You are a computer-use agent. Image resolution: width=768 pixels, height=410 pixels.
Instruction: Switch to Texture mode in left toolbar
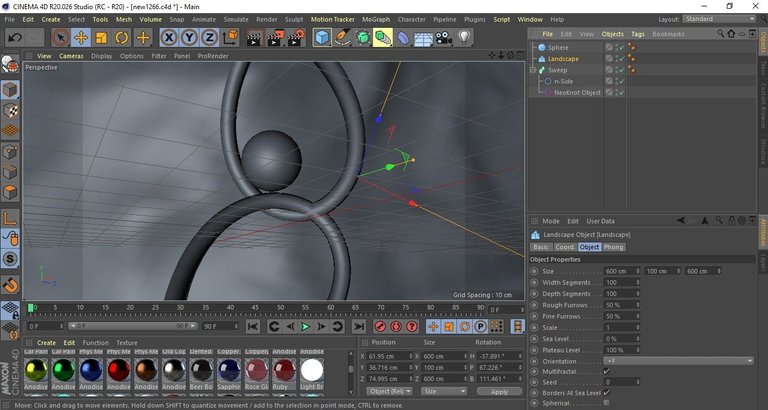(10, 111)
